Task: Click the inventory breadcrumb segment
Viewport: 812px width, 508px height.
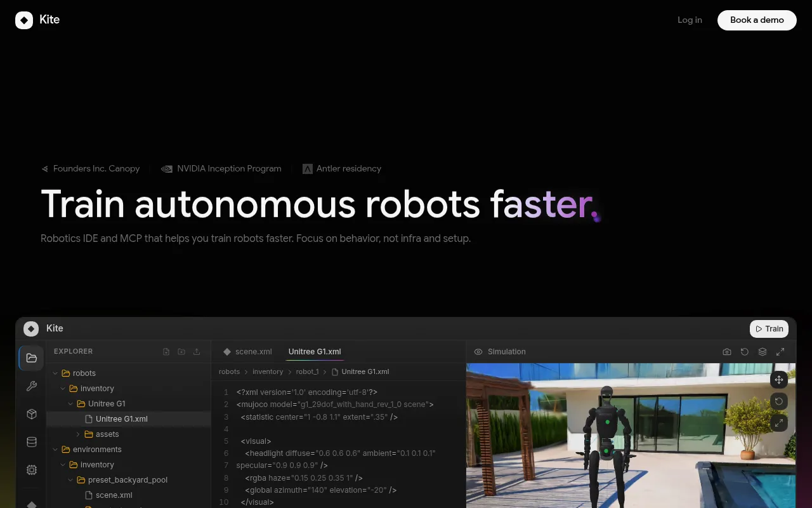Action: point(268,371)
